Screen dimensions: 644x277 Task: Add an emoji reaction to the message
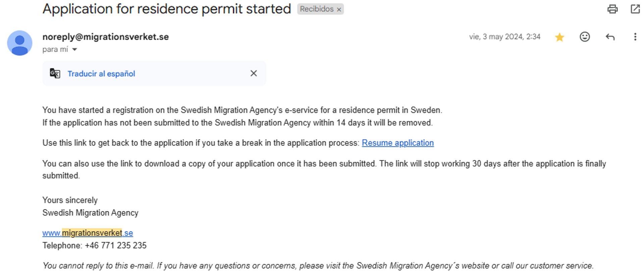[585, 37]
